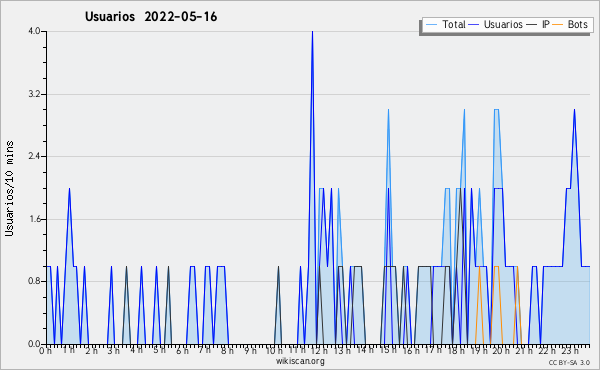Click the Usuarios peak at 23 h
This screenshot has width=600, height=370.
[574, 110]
